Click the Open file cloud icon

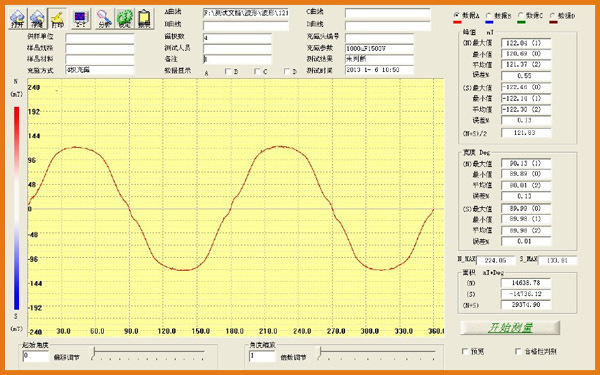(x=18, y=18)
